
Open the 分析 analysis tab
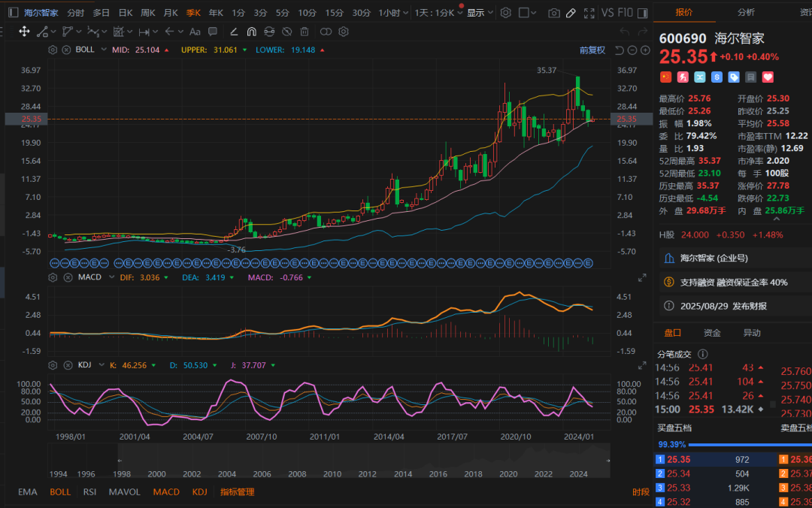pos(747,12)
